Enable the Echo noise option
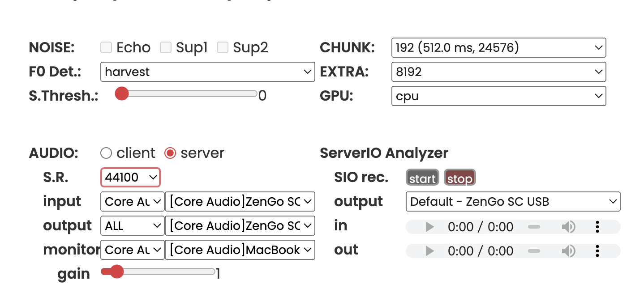 pos(106,47)
